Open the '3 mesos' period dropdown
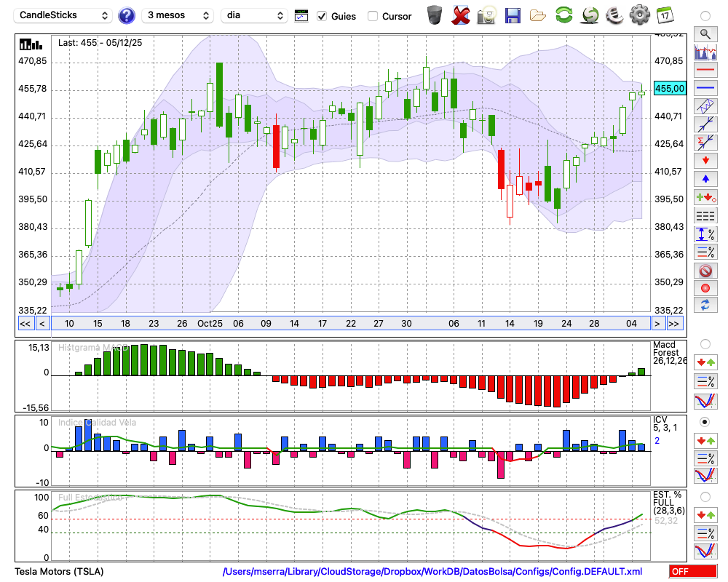728x582 pixels. (x=178, y=15)
